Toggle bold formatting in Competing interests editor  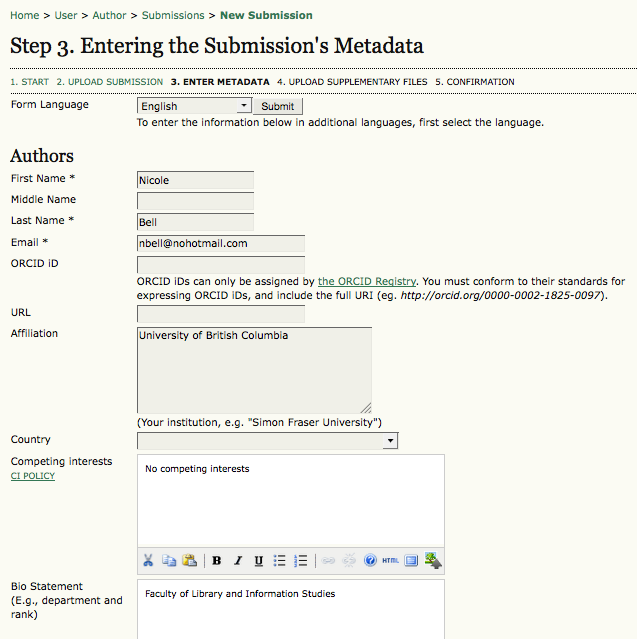(217, 561)
